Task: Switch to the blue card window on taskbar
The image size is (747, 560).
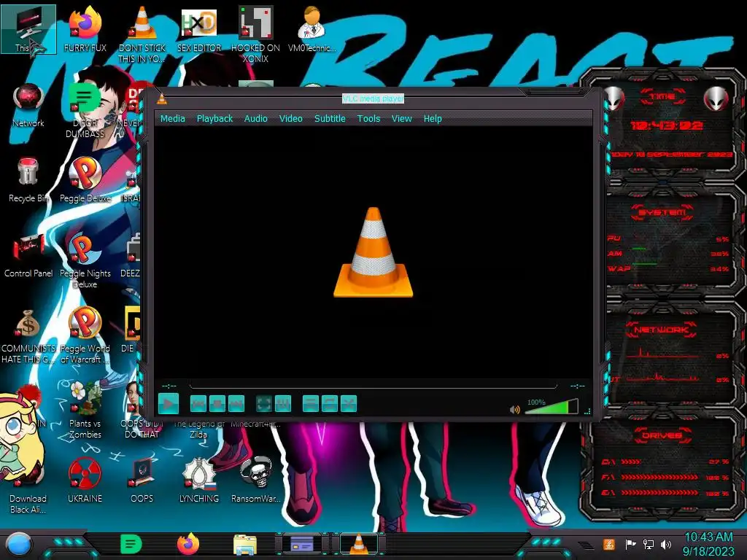Action: coord(302,544)
